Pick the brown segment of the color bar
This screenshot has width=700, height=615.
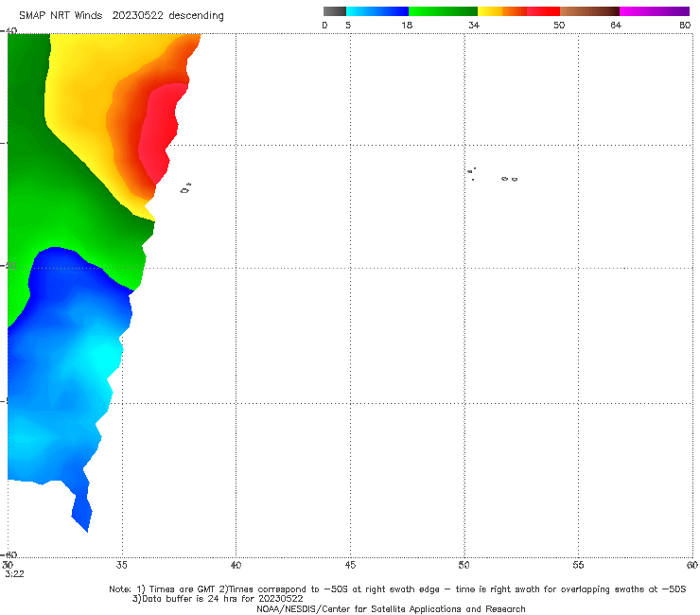point(589,11)
